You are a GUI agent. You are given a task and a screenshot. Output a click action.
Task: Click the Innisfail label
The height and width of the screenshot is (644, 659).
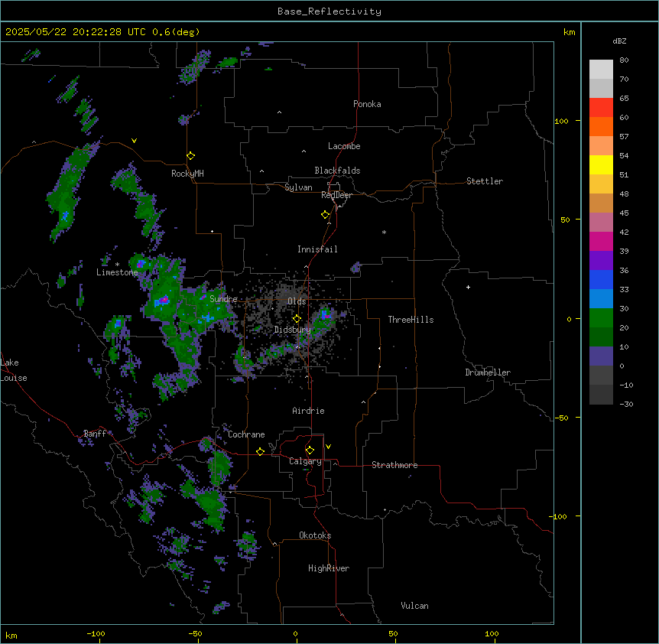click(x=317, y=249)
